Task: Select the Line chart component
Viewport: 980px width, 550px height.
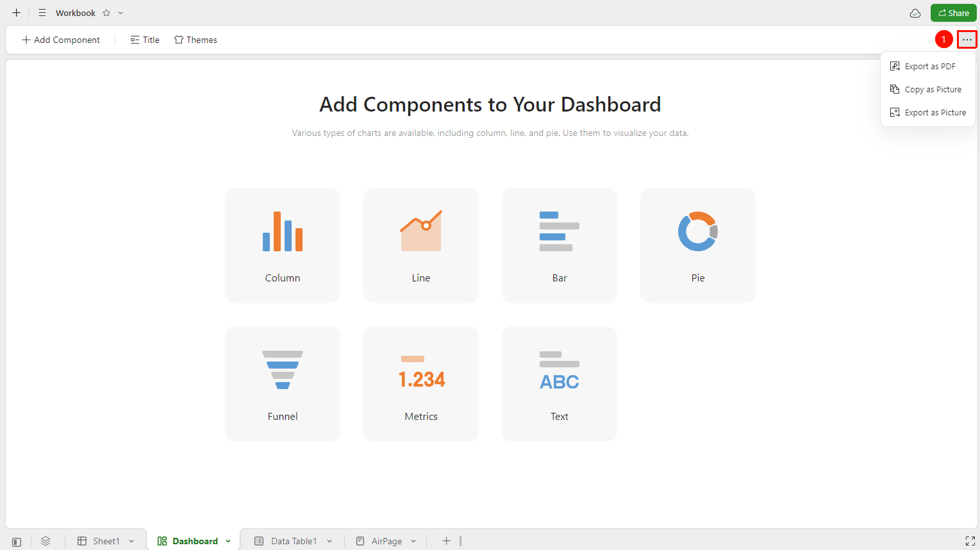Action: (421, 246)
